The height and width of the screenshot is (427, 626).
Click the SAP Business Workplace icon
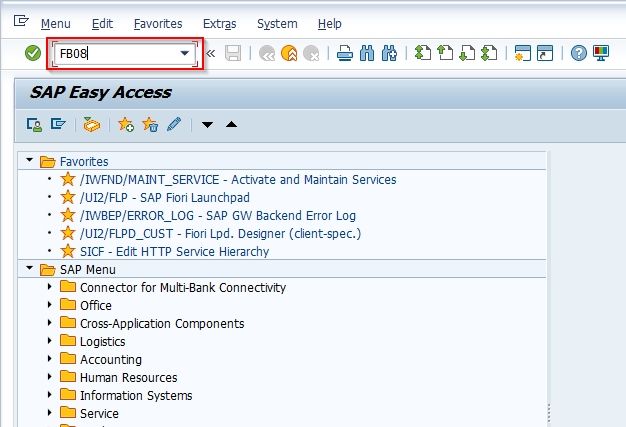coord(91,125)
